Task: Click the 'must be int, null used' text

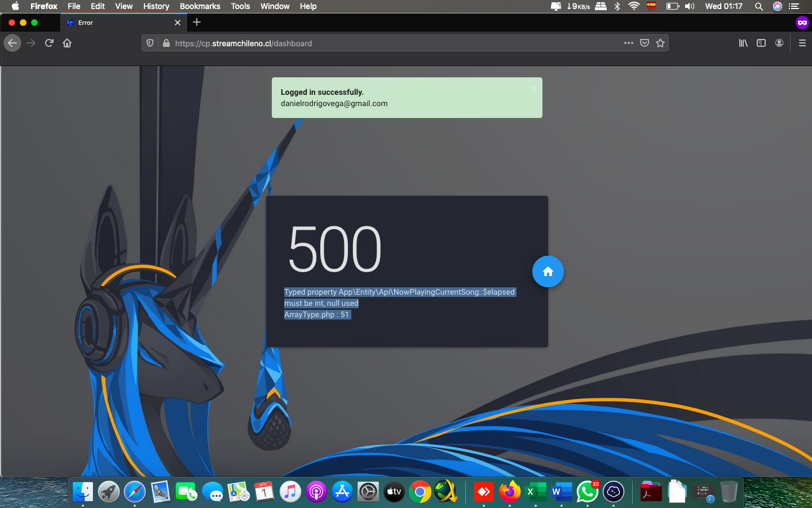Action: (x=321, y=303)
